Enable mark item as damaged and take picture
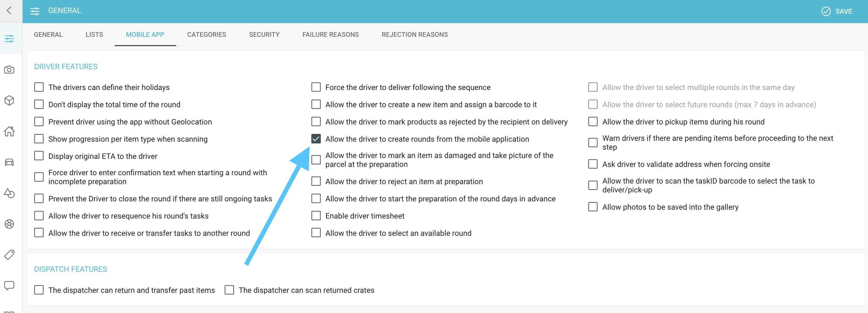Screen dimensions: 868x313 tap(316, 160)
